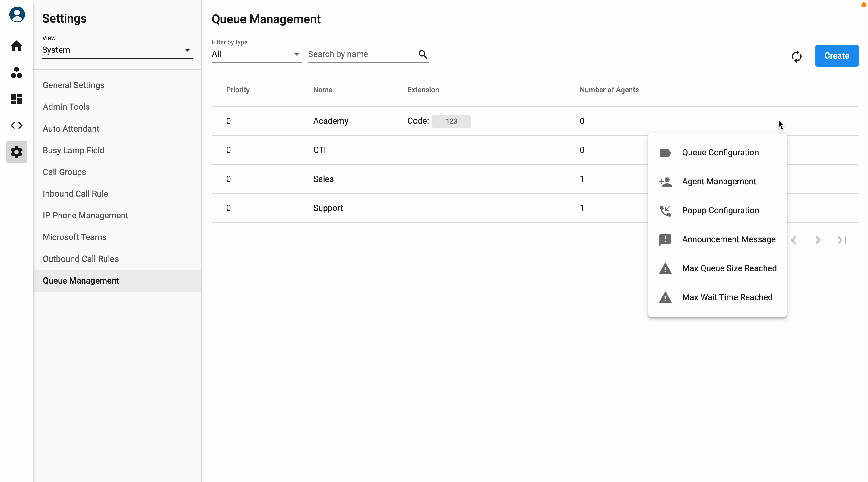
Task: Select Queue Management in sidebar
Action: [x=117, y=281]
